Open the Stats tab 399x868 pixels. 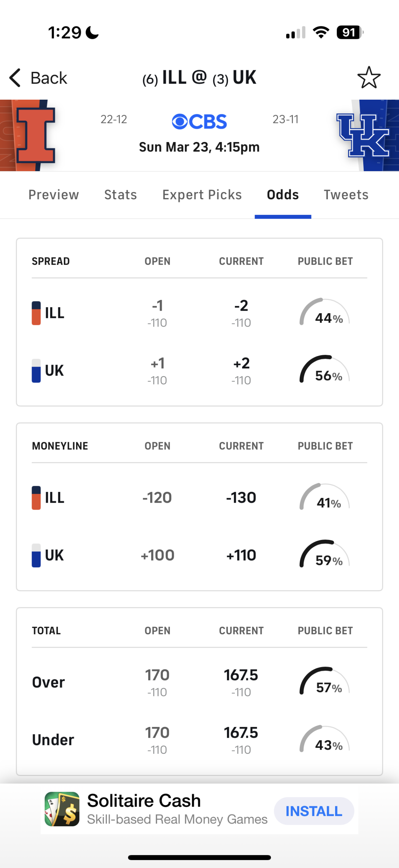tap(121, 195)
